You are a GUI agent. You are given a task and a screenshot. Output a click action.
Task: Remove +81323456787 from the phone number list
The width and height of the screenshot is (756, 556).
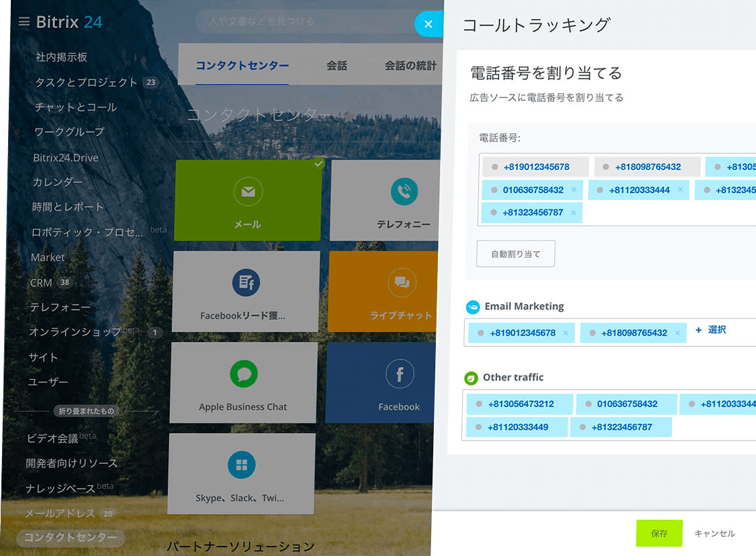click(x=573, y=213)
